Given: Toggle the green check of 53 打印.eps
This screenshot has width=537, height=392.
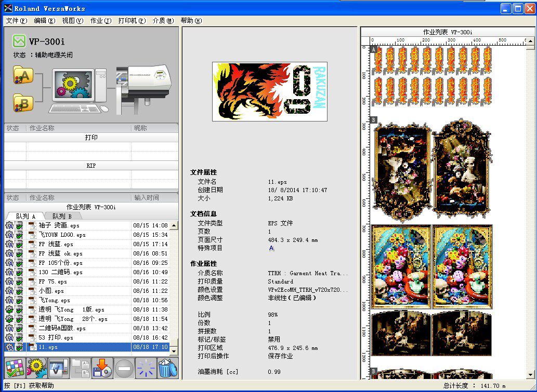Looking at the screenshot, I should click(x=20, y=337).
